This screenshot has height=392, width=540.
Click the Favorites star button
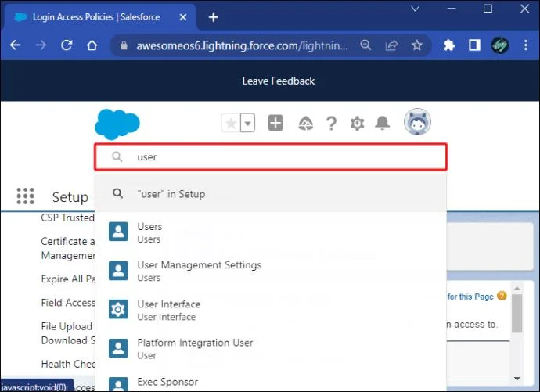[x=231, y=123]
